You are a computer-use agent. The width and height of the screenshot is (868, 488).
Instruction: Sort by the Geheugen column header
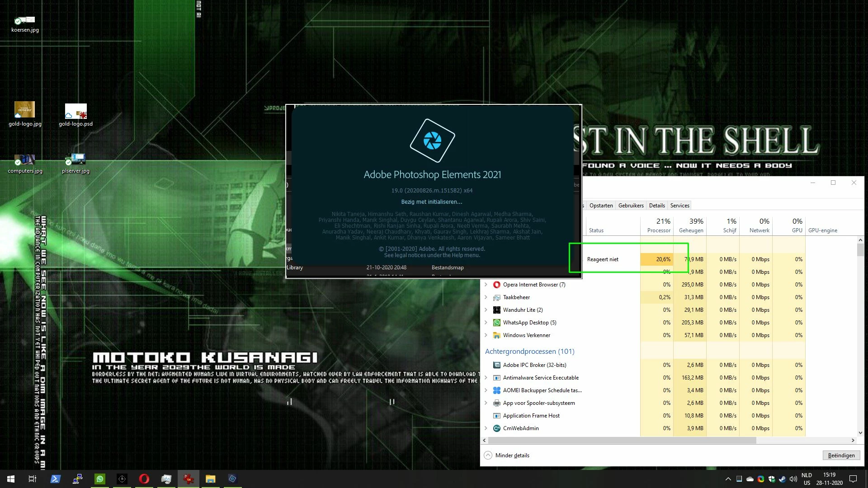[691, 225]
